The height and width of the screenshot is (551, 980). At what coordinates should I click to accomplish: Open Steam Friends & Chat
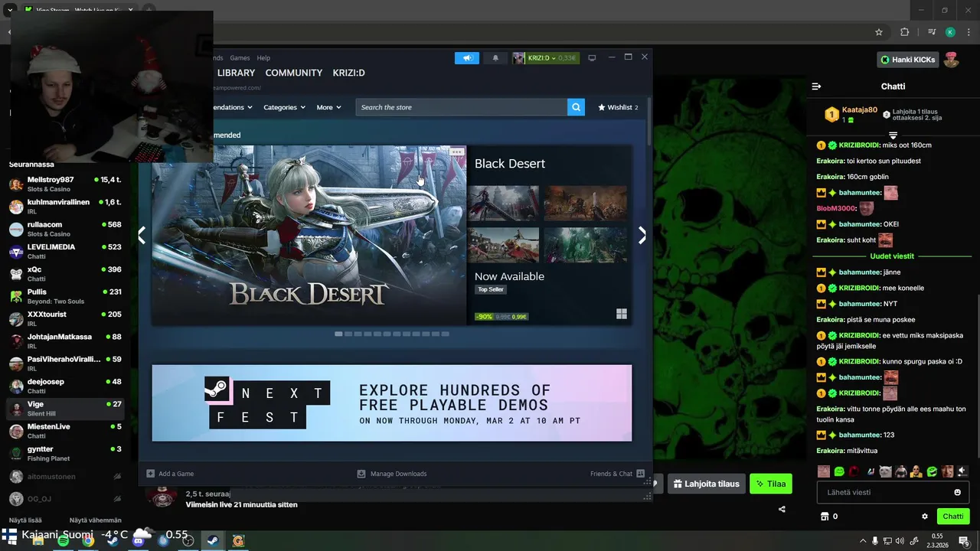[x=617, y=474]
